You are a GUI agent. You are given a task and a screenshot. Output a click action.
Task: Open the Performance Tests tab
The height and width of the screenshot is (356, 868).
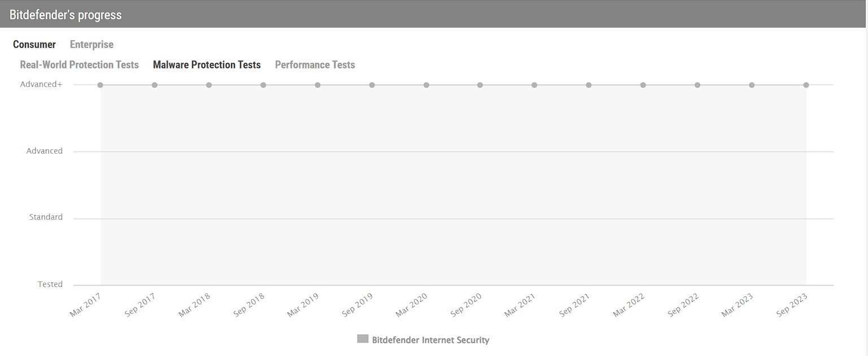[315, 65]
